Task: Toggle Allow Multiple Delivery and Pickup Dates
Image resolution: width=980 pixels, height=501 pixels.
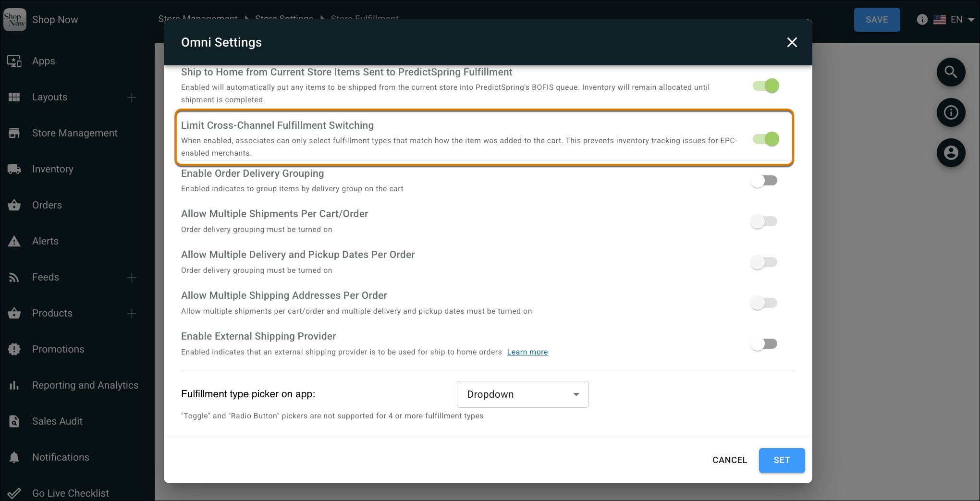Action: [764, 262]
